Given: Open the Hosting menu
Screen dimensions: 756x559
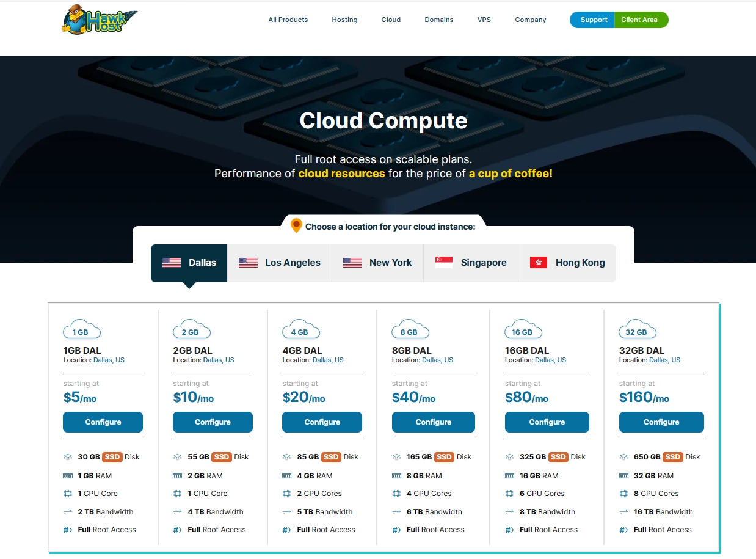Looking at the screenshot, I should 344,20.
